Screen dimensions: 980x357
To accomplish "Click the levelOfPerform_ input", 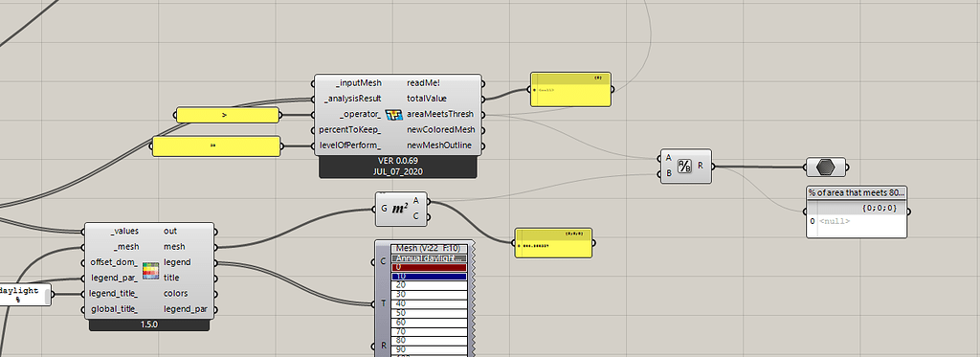I will (350, 146).
